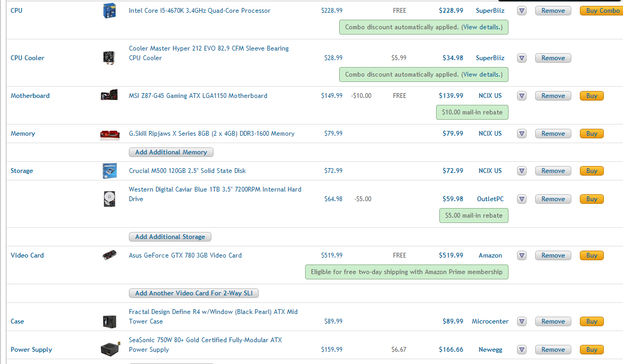Open the Video Card category link

click(27, 255)
